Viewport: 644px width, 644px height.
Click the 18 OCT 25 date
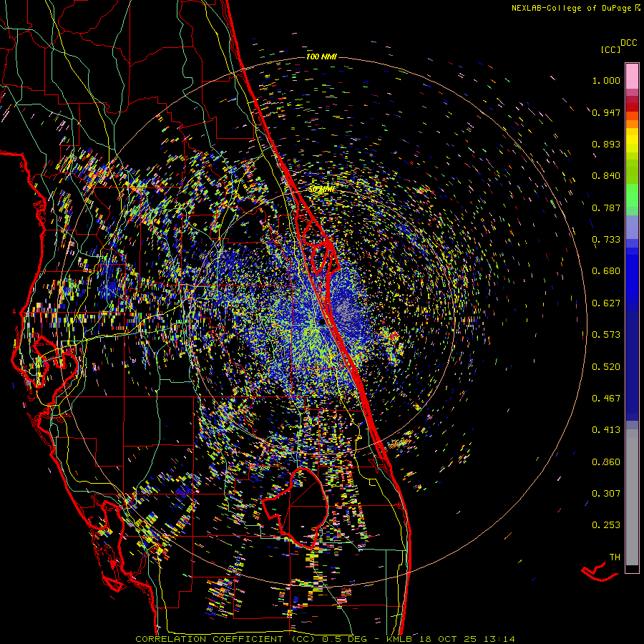point(449,639)
